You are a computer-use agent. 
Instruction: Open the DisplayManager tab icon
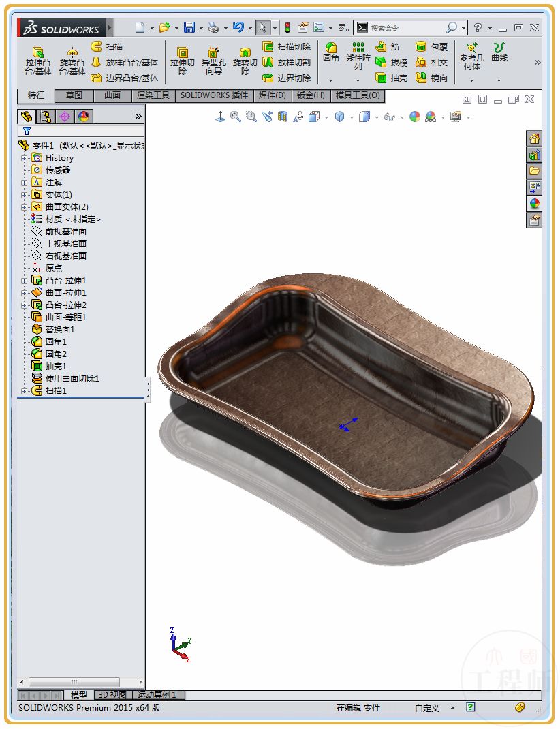pyautogui.click(x=84, y=117)
